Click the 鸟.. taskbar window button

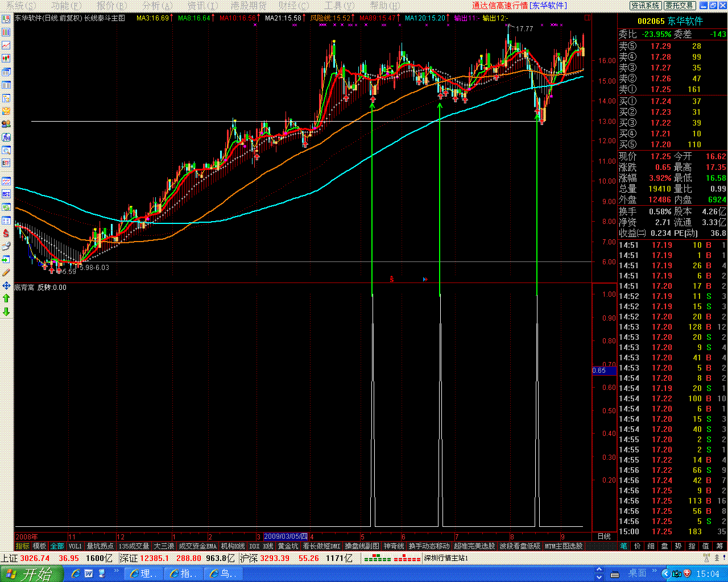225,574
